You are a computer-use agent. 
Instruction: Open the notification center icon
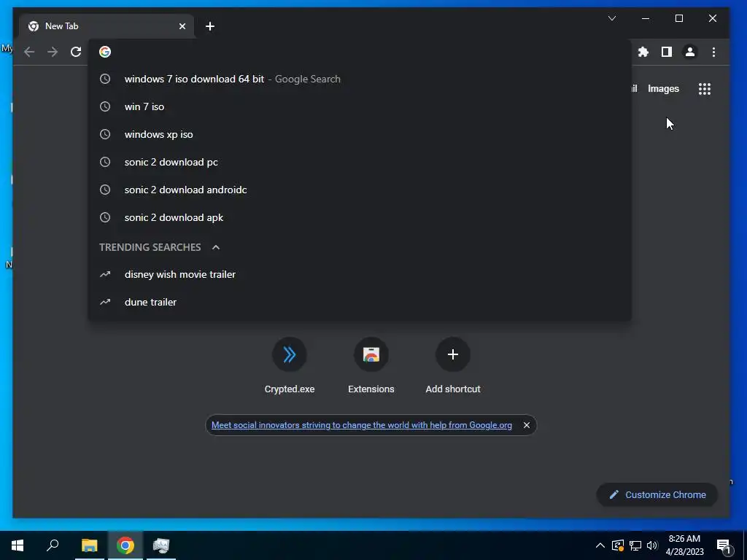(x=724, y=547)
